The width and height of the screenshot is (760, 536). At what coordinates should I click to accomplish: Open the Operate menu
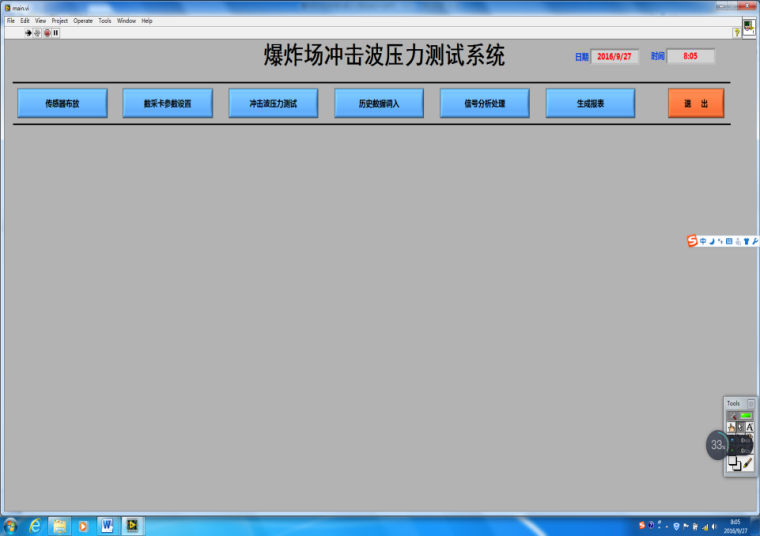(x=82, y=20)
